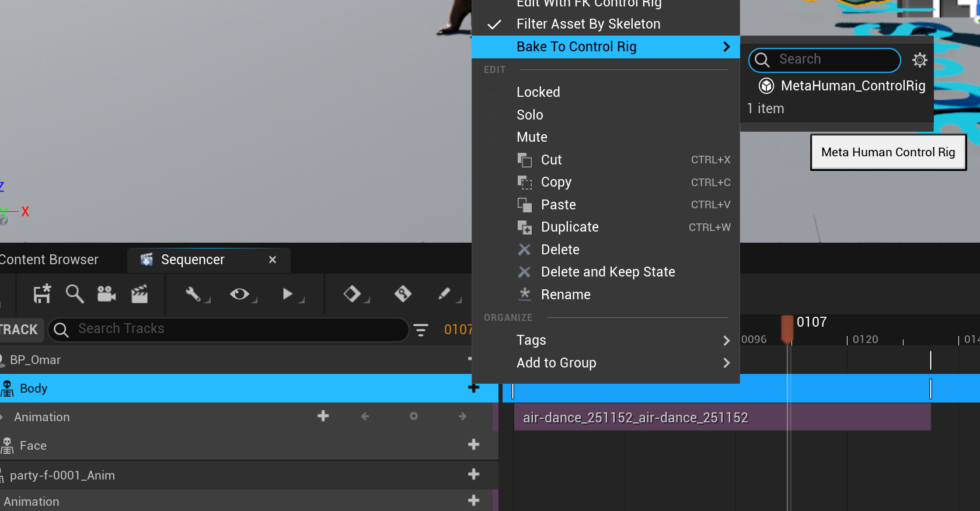Open the Bake To Control Rig submenu
This screenshot has width=980, height=511.
pyautogui.click(x=606, y=47)
